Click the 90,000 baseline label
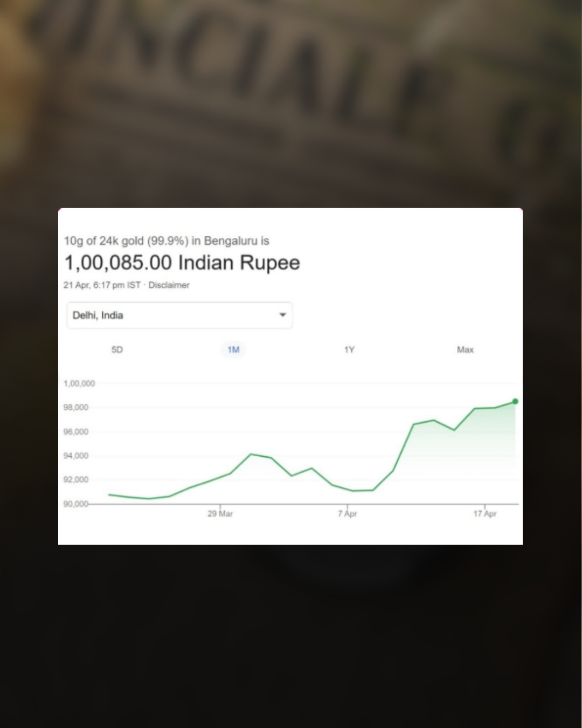This screenshot has height=728, width=582. coord(76,504)
